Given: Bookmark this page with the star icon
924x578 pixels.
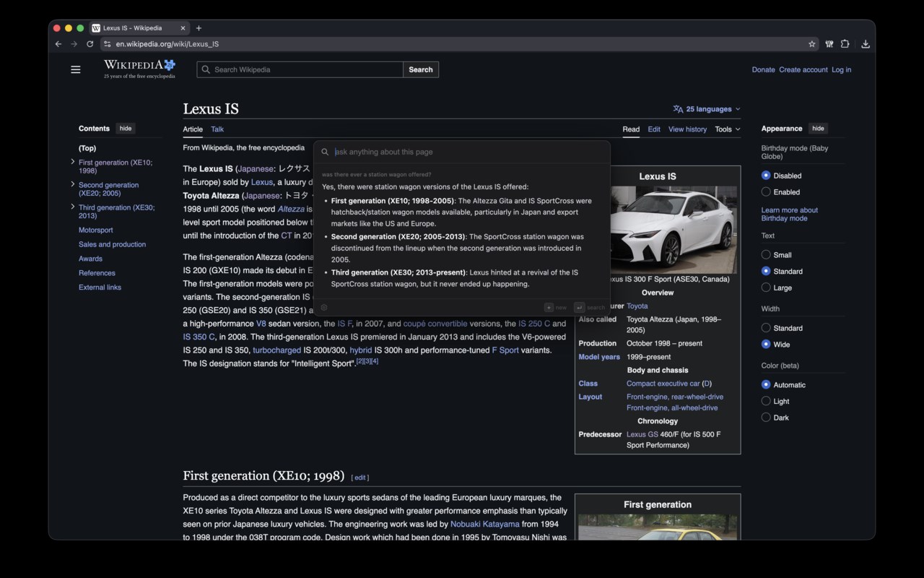Looking at the screenshot, I should [x=812, y=44].
